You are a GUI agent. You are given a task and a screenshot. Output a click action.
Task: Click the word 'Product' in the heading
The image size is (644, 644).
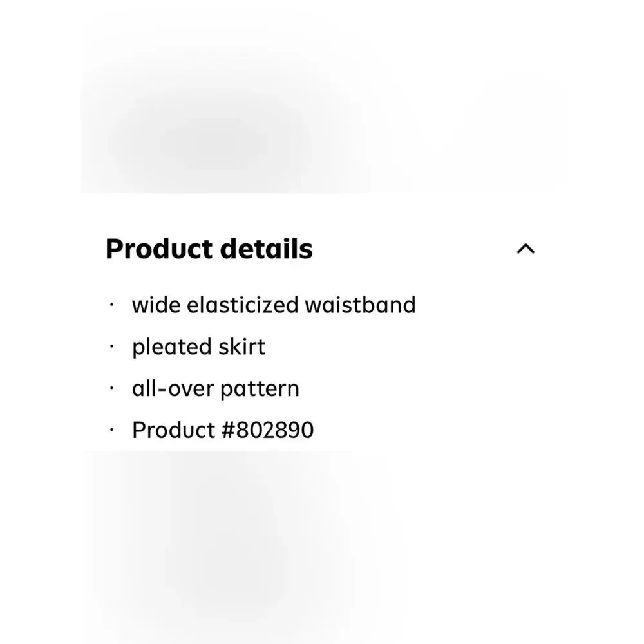tap(159, 249)
